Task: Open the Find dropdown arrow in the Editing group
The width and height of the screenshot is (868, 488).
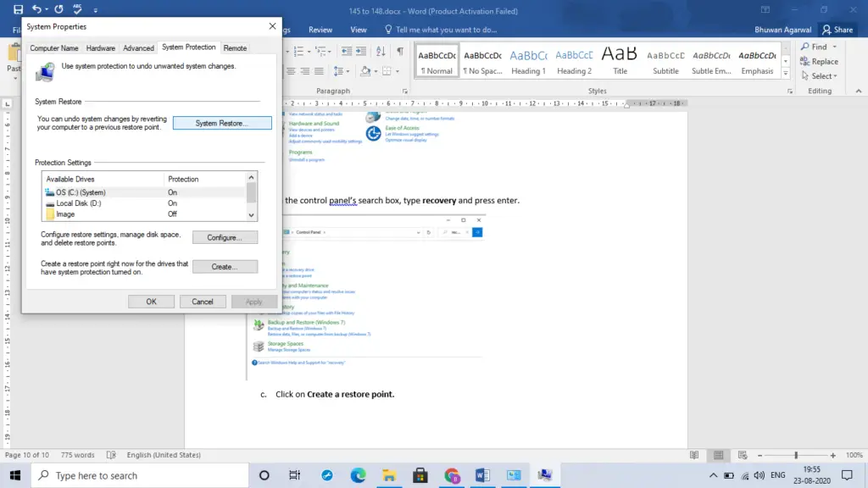Action: pyautogui.click(x=835, y=47)
